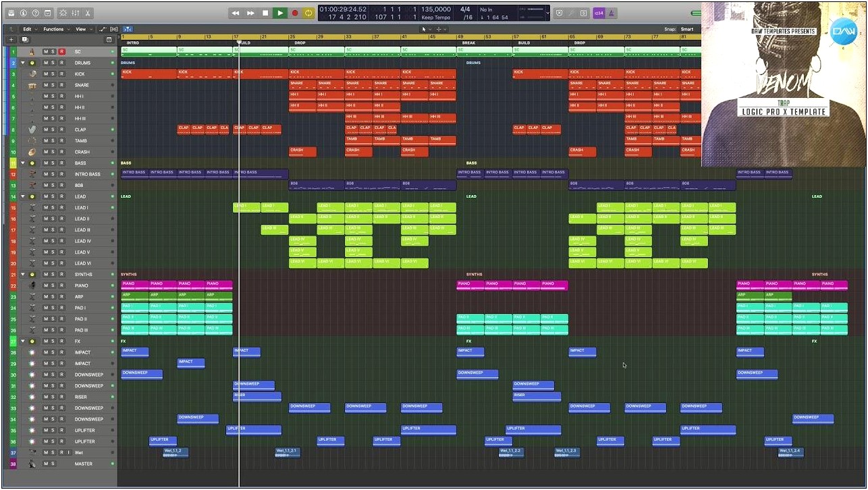This screenshot has height=490, width=868.
Task: Click the KICK track drum icon
Action: [32, 74]
